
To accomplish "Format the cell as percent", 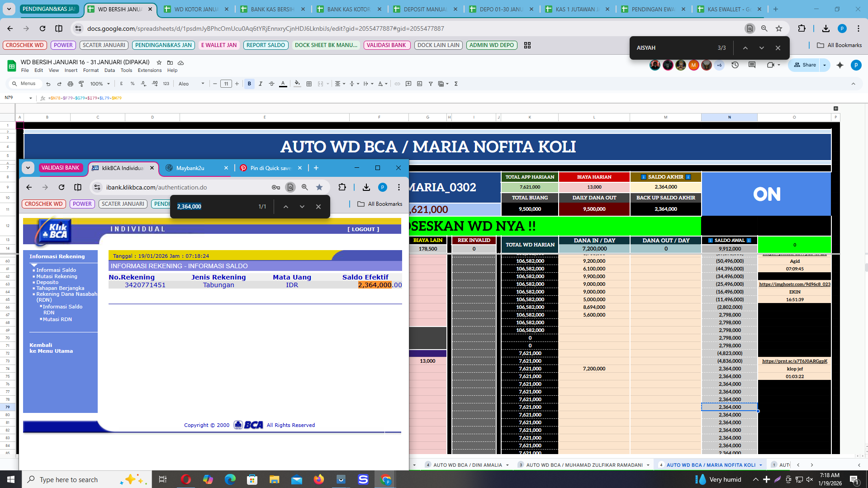I will point(133,84).
